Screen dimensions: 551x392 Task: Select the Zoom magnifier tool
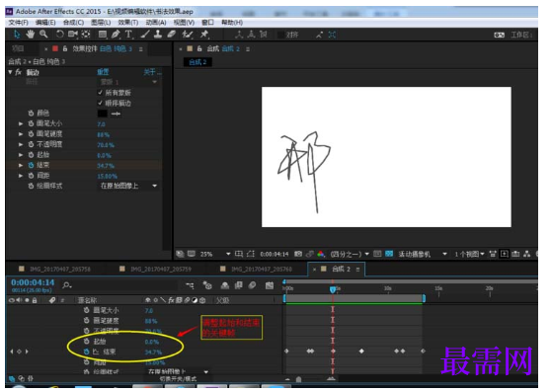pos(43,35)
